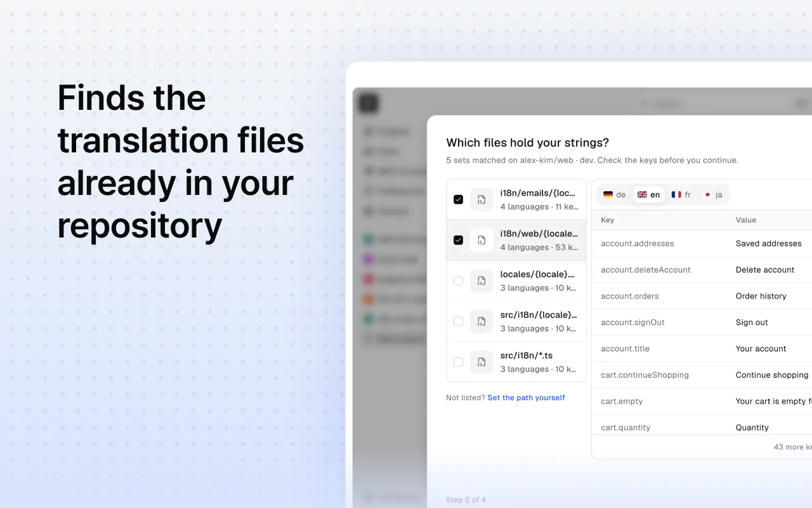The height and width of the screenshot is (508, 812).
Task: Switch to the German 'de' language tab
Action: tap(614, 195)
